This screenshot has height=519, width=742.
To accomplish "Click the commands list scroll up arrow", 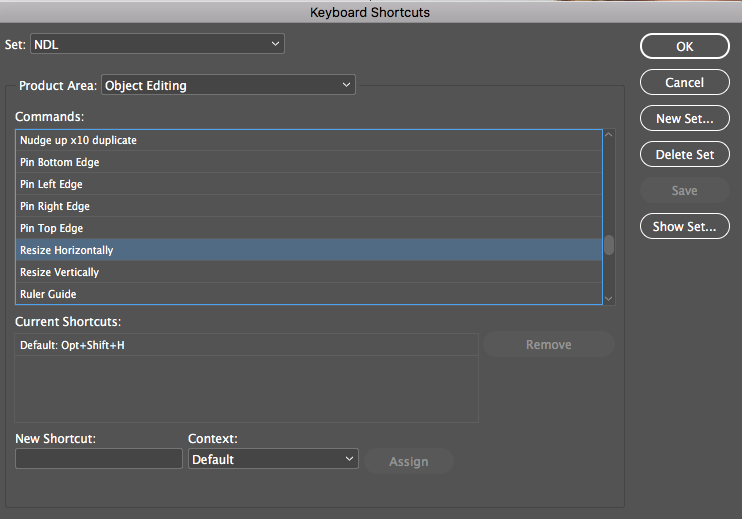I will (609, 136).
